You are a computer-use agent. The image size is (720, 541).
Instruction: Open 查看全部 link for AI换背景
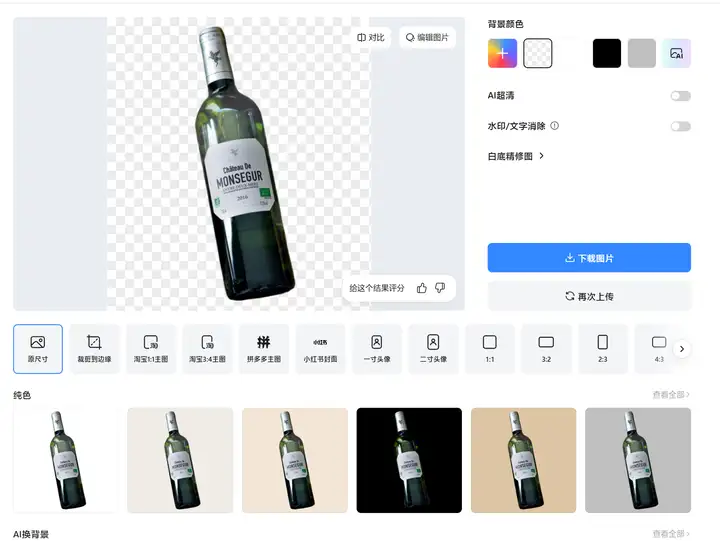[671, 534]
